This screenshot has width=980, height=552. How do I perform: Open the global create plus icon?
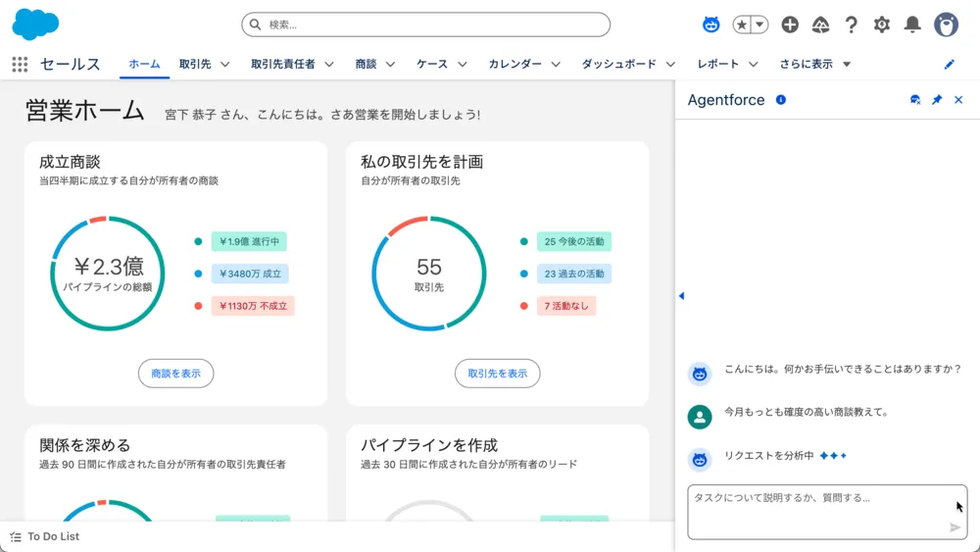pyautogui.click(x=790, y=25)
